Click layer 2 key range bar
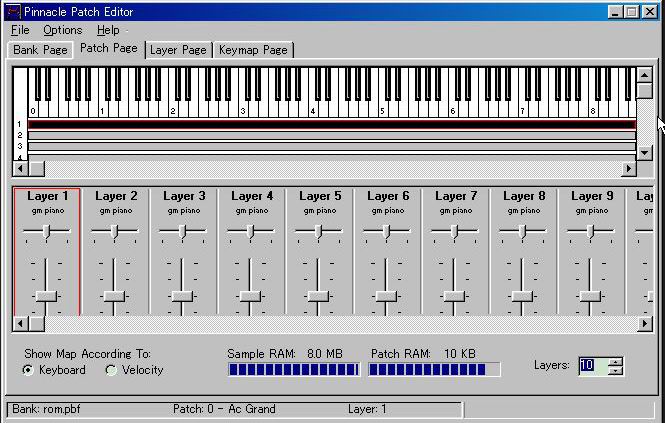 332,136
